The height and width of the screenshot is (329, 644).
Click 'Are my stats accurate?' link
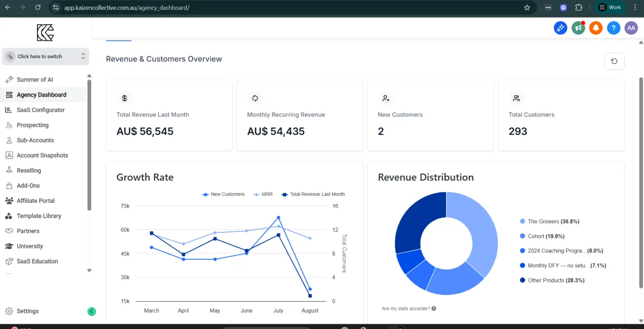pos(406,309)
